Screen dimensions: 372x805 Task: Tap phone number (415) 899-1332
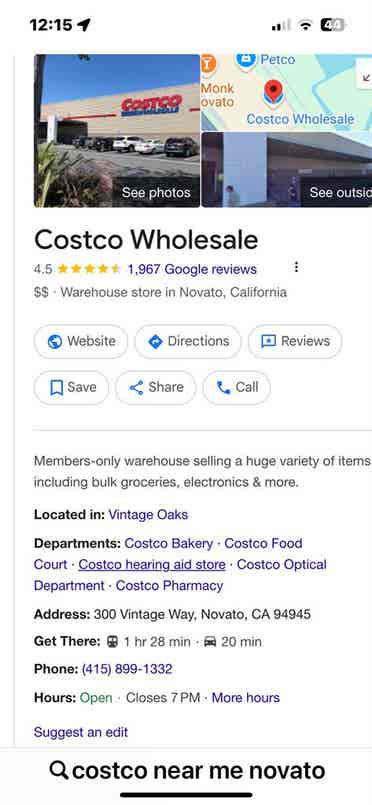127,669
